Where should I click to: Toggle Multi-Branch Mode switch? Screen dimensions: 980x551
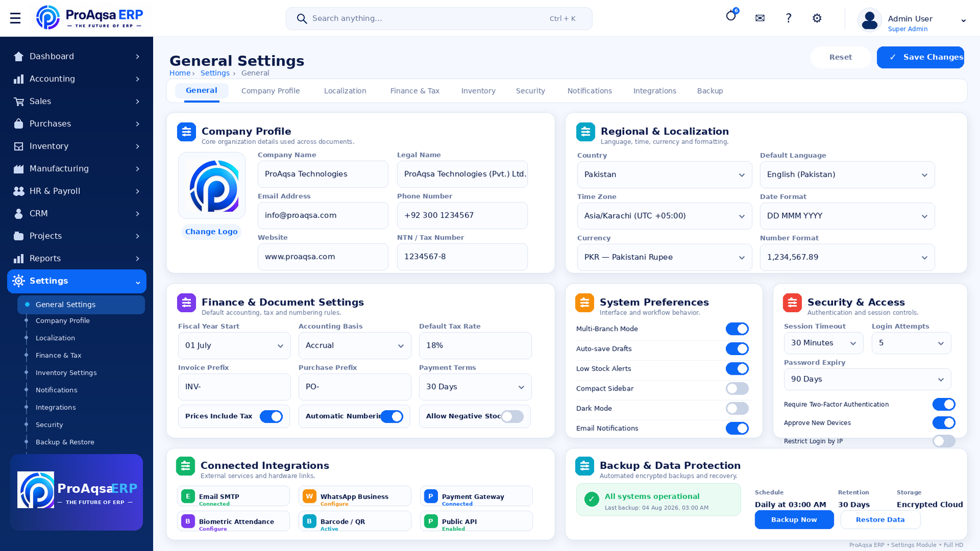pos(737,329)
